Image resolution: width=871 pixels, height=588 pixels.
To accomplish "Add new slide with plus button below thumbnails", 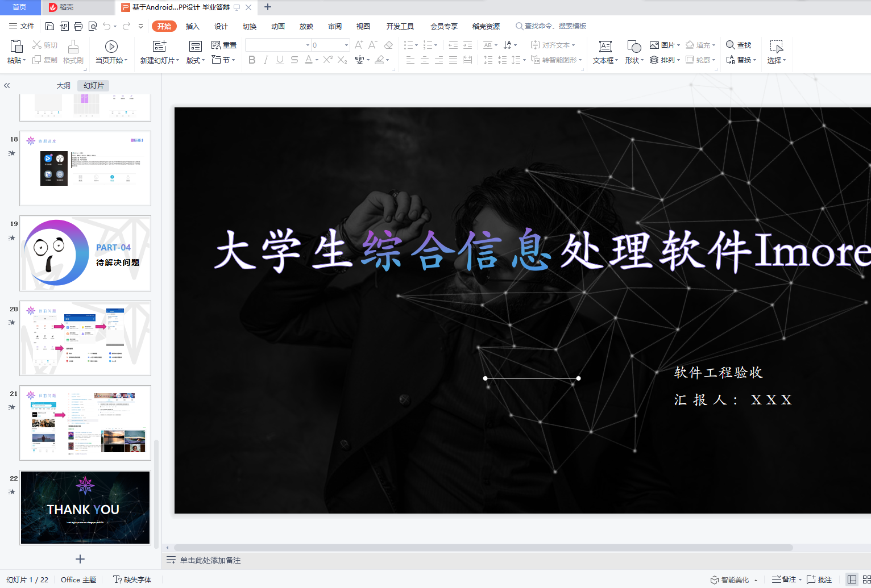I will coord(80,559).
